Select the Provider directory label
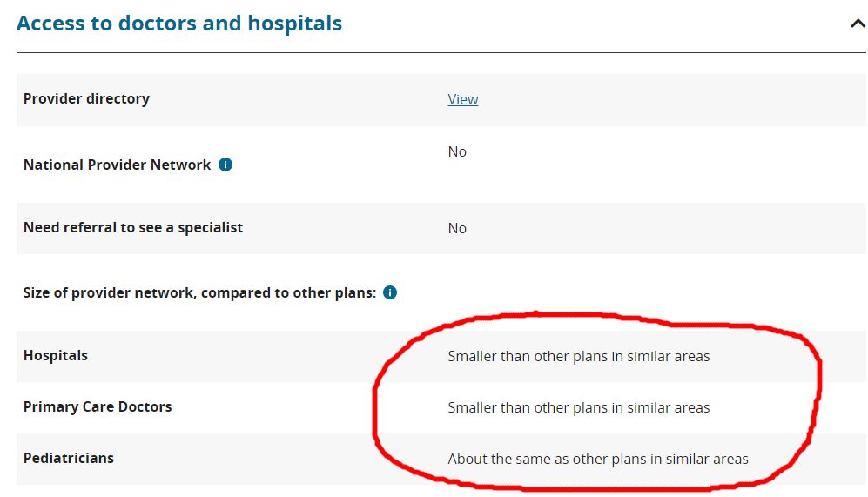The height and width of the screenshot is (497, 868). click(86, 98)
